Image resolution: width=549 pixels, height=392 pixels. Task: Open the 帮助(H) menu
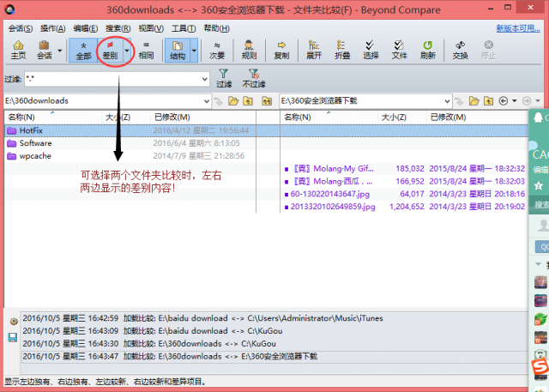point(216,28)
